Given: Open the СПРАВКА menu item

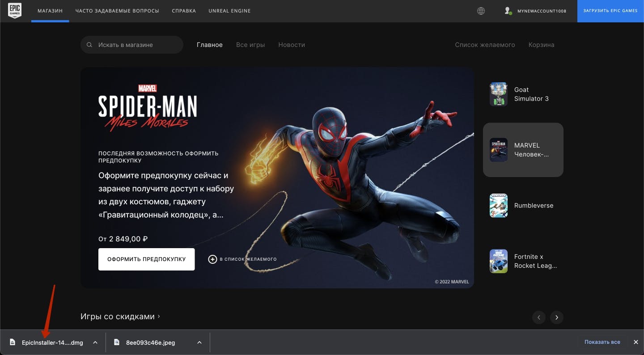Looking at the screenshot, I should click(x=184, y=11).
